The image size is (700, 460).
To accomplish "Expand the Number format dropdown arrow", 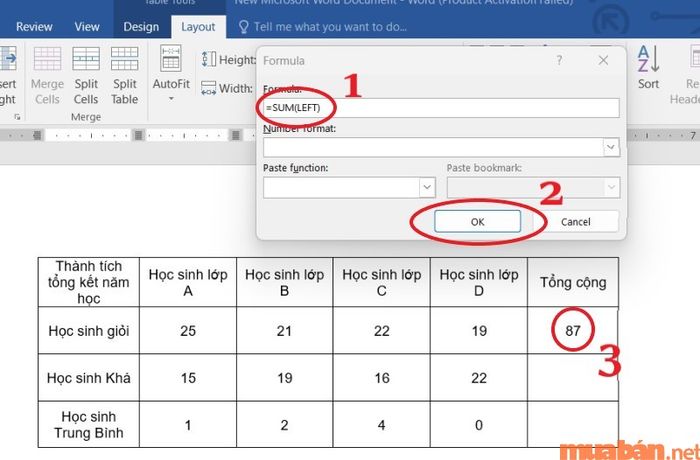I will pos(611,147).
